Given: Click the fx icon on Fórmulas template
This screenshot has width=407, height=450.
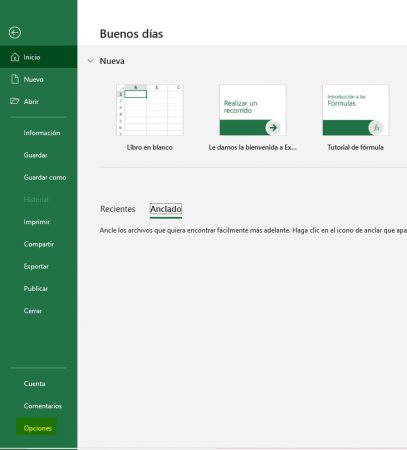Looking at the screenshot, I should click(376, 127).
